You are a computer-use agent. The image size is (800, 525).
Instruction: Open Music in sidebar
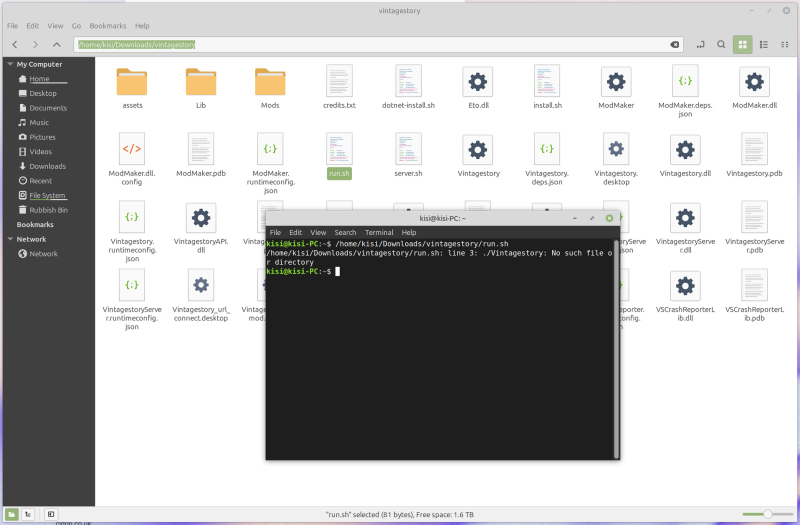(39, 122)
